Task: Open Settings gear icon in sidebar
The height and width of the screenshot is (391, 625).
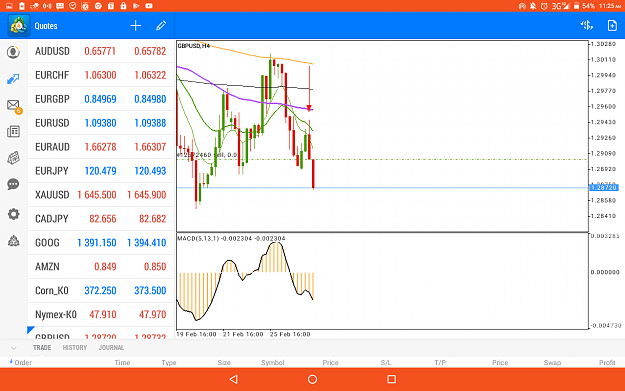Action: tap(13, 214)
